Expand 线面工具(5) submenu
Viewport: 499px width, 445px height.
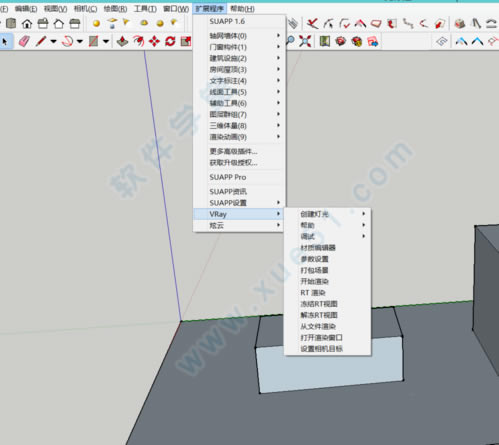pyautogui.click(x=239, y=92)
